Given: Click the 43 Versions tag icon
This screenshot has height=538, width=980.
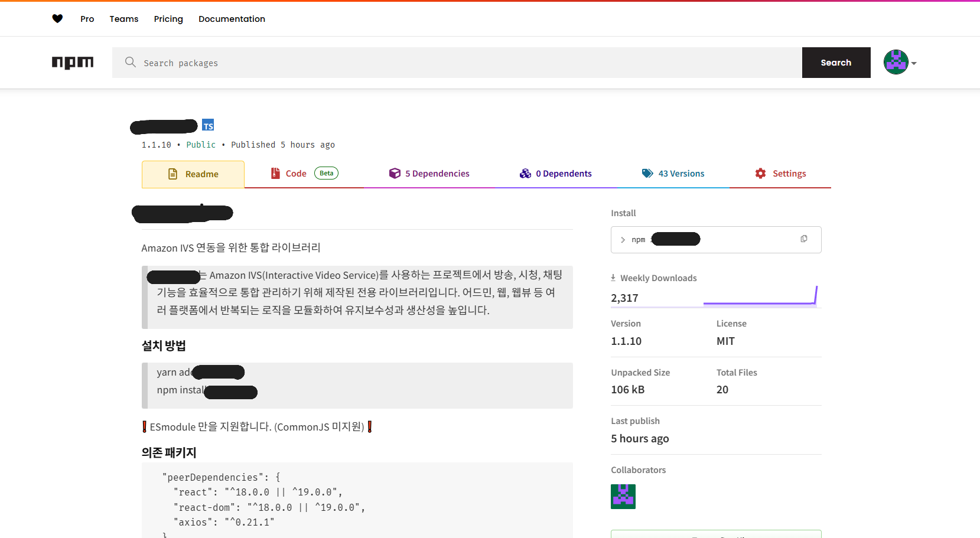Looking at the screenshot, I should point(647,174).
